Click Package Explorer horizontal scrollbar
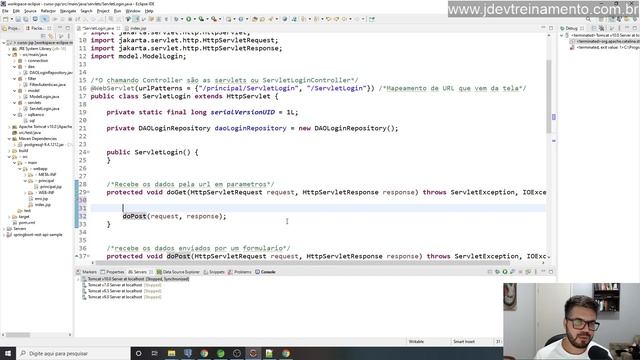This screenshot has height=360, width=640. coord(17,335)
